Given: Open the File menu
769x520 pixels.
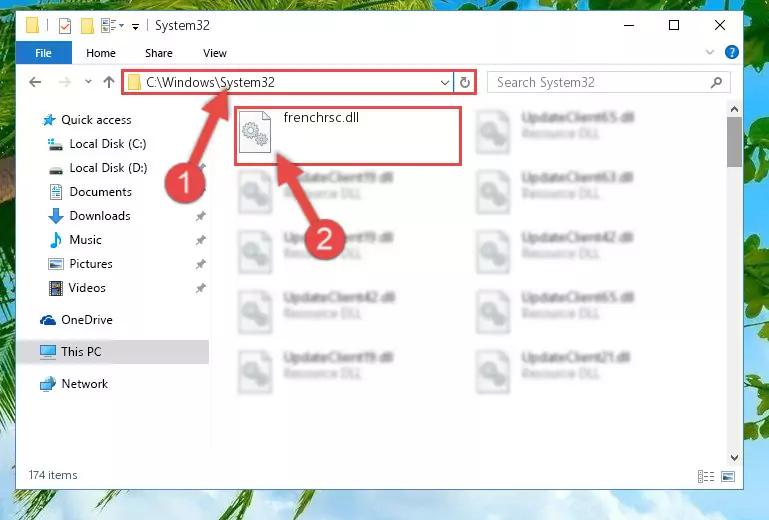Looking at the screenshot, I should [x=44, y=53].
